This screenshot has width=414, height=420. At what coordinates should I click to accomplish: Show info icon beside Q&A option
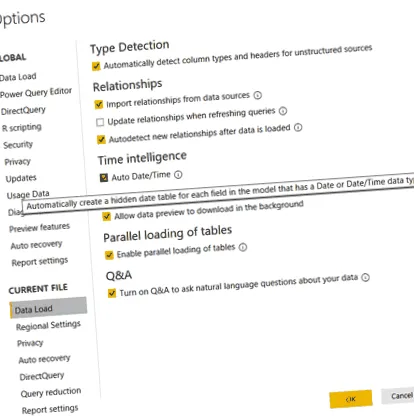click(366, 277)
